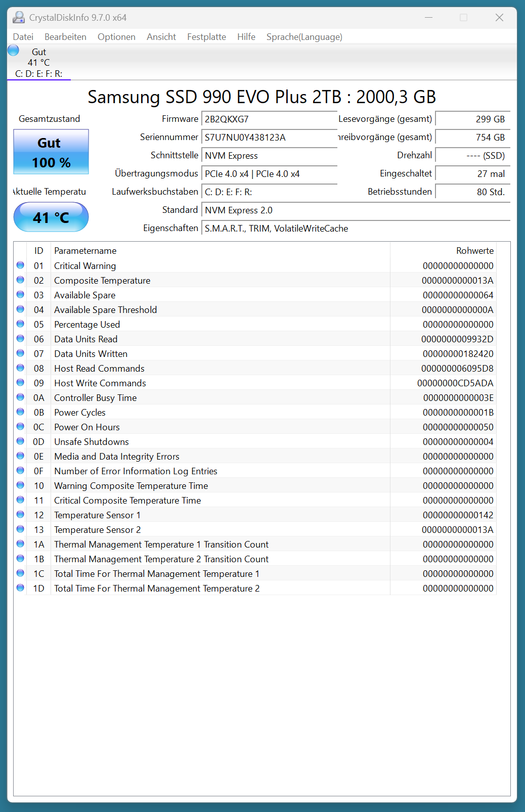Click the Laufwerksbuchstaben field
This screenshot has width=525, height=812.
coord(269,192)
